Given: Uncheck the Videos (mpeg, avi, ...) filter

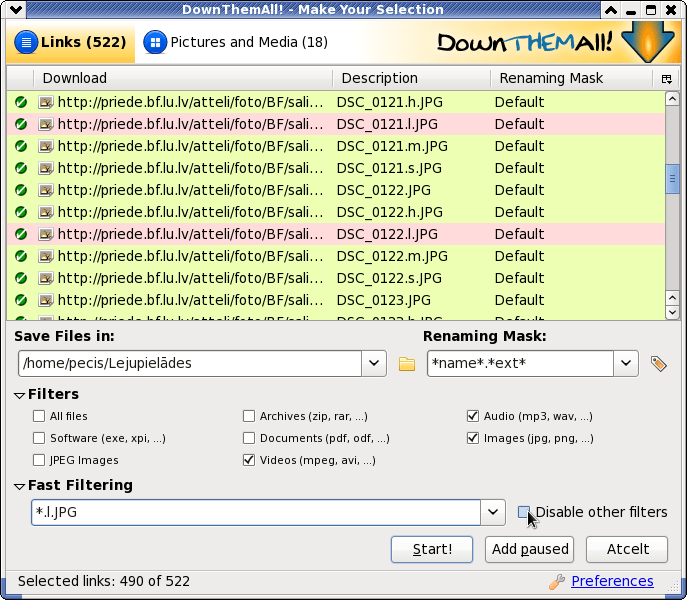Looking at the screenshot, I should pyautogui.click(x=249, y=460).
